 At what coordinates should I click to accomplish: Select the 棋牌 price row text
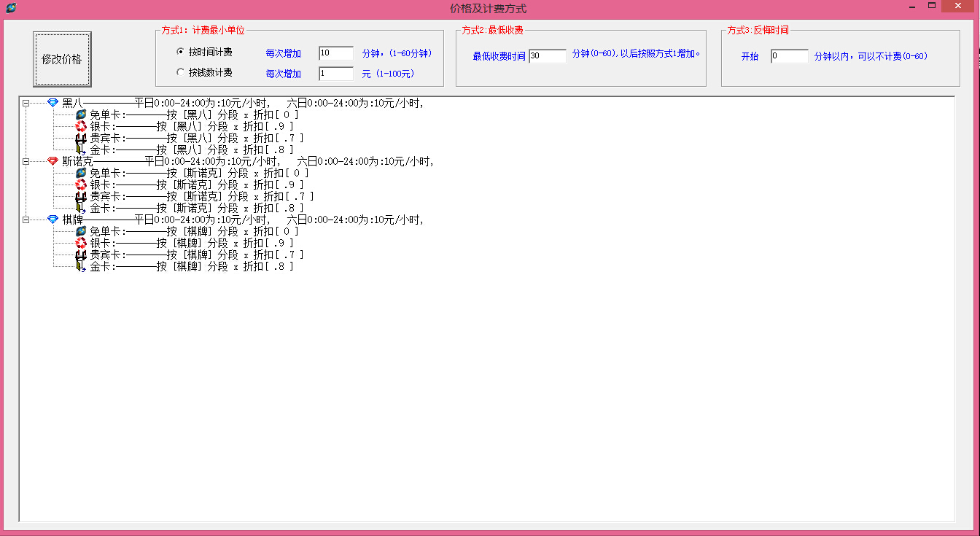243,220
